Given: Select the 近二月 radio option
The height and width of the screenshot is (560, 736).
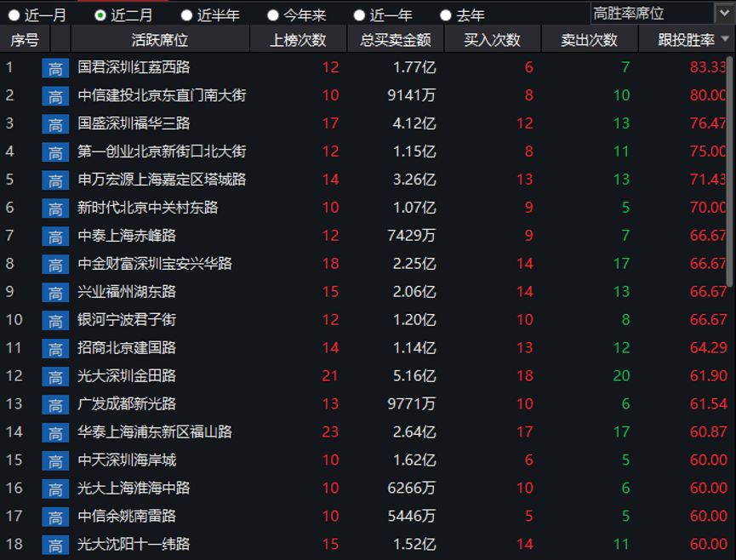Looking at the screenshot, I should [x=124, y=15].
